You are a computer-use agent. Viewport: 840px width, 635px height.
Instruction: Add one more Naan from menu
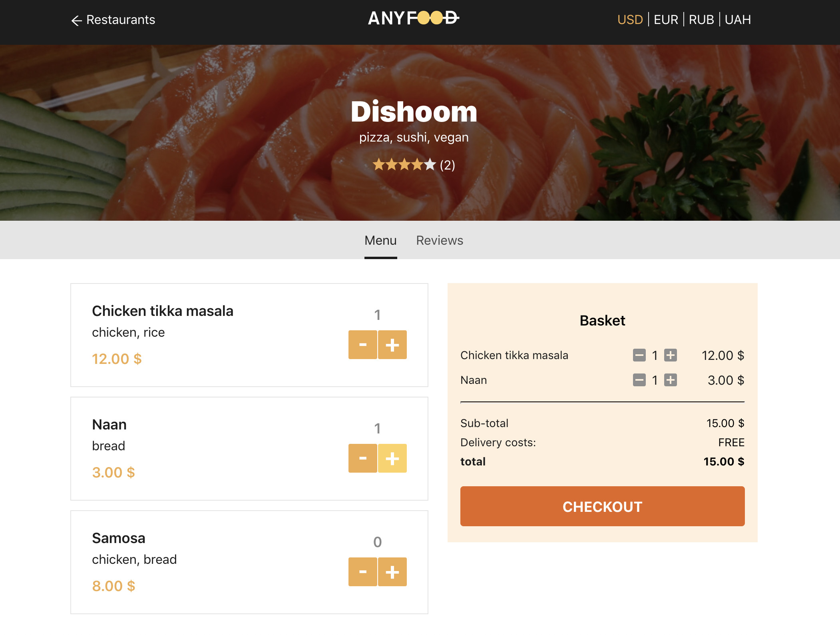tap(392, 458)
